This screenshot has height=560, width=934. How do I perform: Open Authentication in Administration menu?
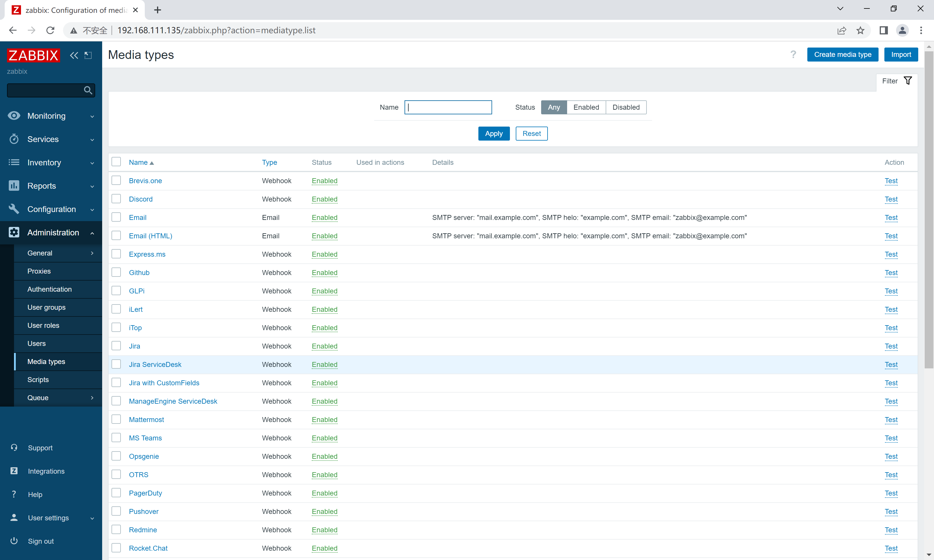58,289
